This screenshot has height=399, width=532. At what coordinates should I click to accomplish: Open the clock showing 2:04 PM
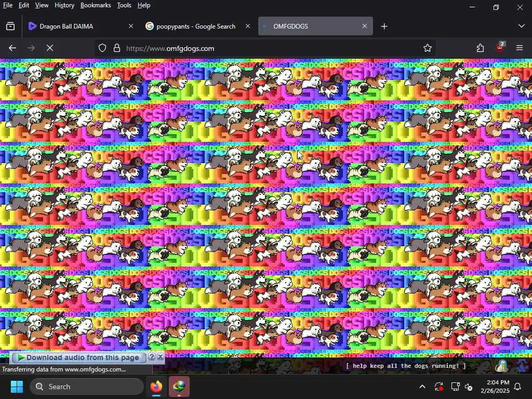[495, 387]
